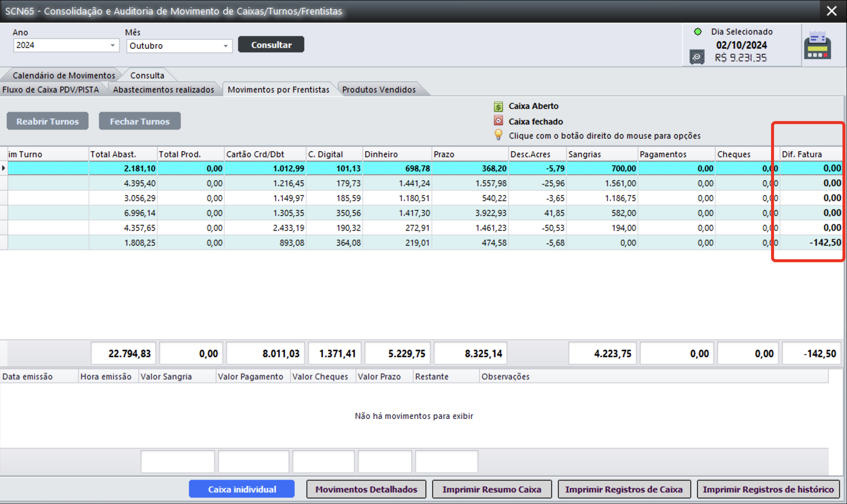Open the Produtos Vendidos tab
This screenshot has height=504, width=847.
pyautogui.click(x=379, y=90)
